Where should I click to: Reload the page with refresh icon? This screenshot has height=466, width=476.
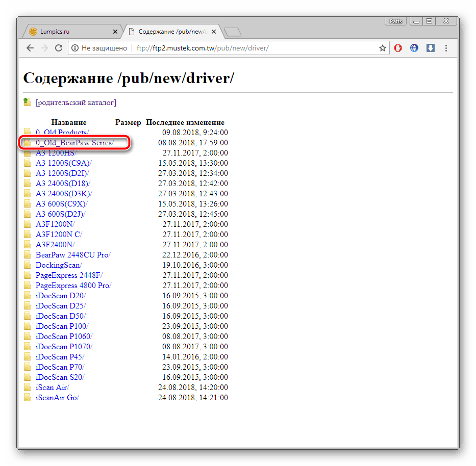point(59,48)
